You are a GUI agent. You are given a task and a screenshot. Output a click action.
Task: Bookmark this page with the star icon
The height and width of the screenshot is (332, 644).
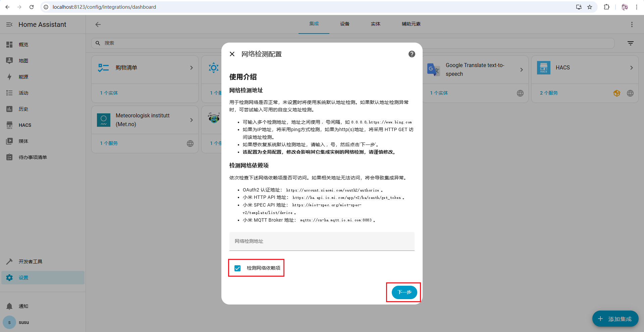pos(590,7)
